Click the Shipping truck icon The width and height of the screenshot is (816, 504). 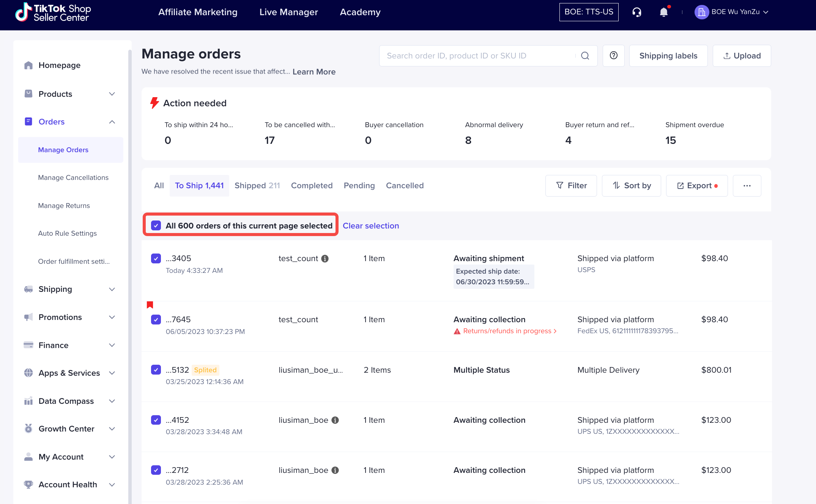28,289
